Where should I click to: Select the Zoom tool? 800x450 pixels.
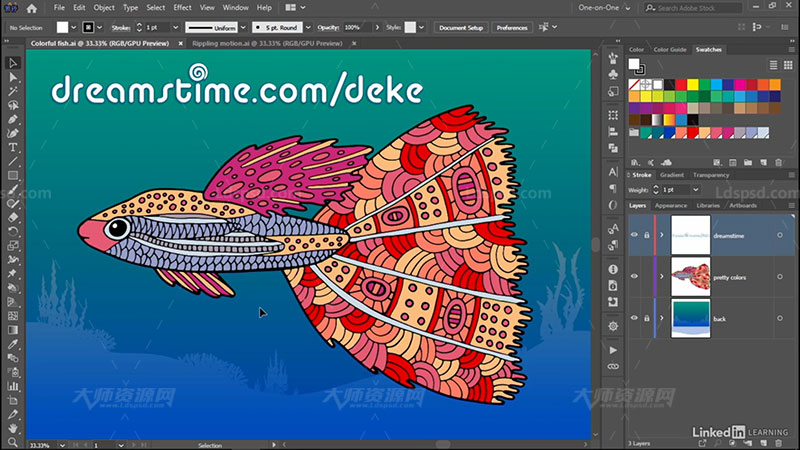click(x=13, y=442)
